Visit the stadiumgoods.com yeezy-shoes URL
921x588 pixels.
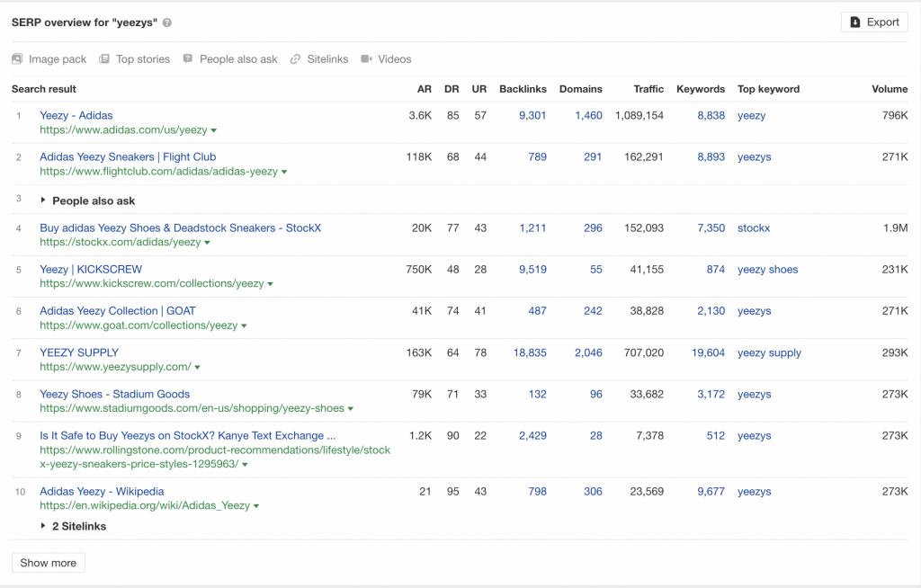tap(192, 408)
